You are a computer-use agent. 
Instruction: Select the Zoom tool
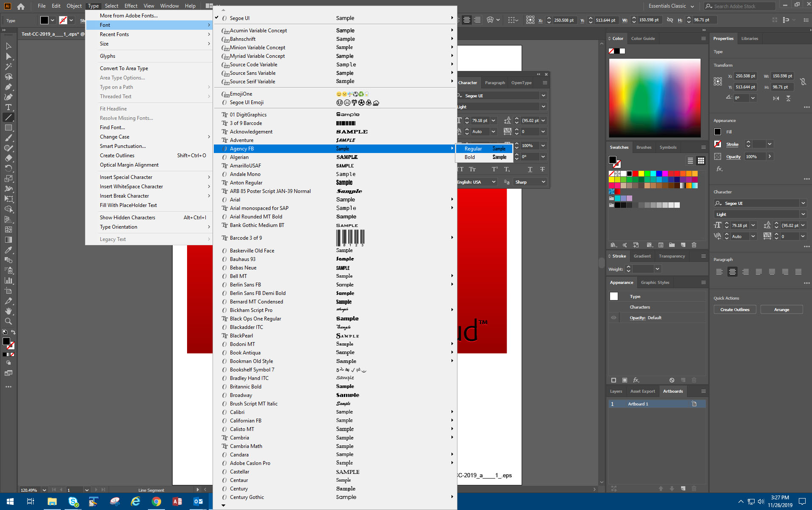8,322
